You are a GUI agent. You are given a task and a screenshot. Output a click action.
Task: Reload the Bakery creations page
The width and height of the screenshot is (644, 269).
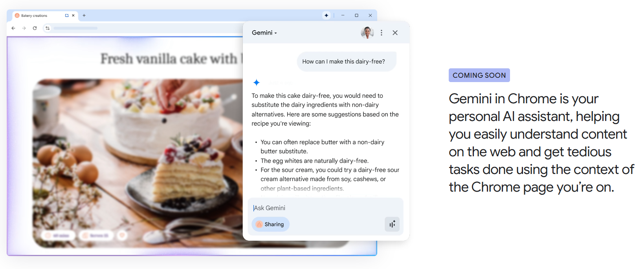pyautogui.click(x=35, y=28)
